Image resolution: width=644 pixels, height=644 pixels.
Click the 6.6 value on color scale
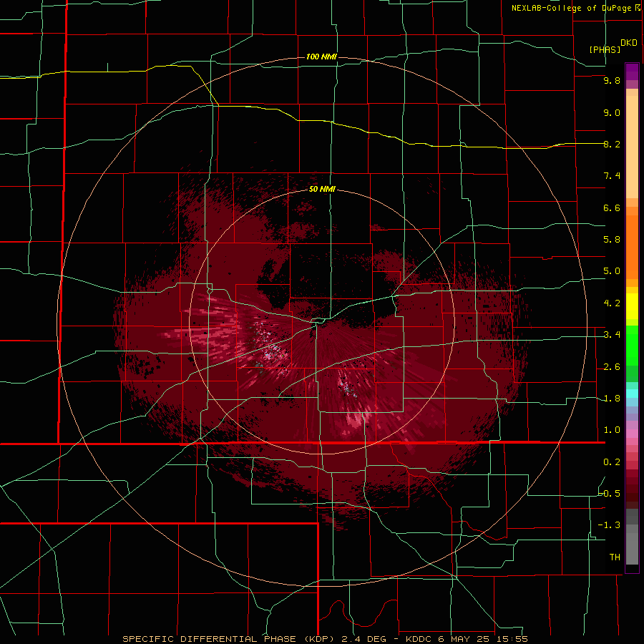pyautogui.click(x=612, y=208)
